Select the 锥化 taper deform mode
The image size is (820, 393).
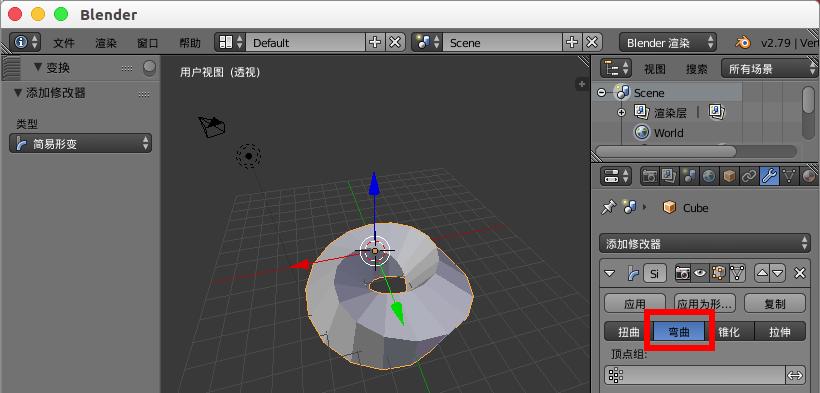729,332
